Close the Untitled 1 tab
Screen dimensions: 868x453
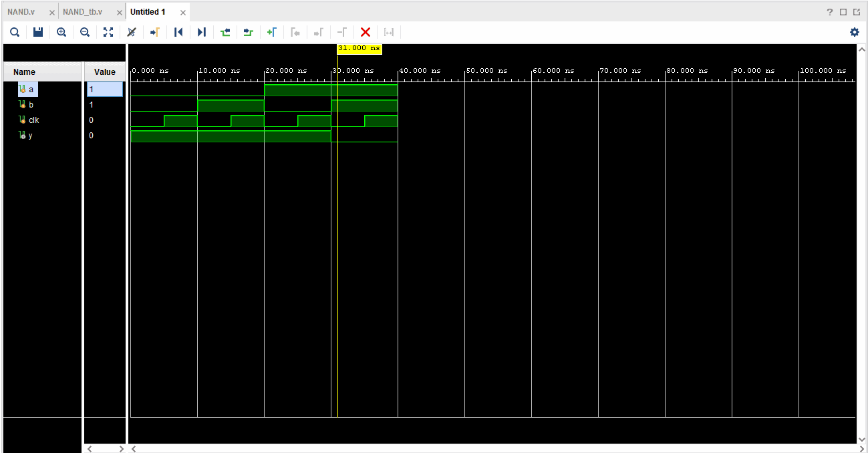(183, 13)
